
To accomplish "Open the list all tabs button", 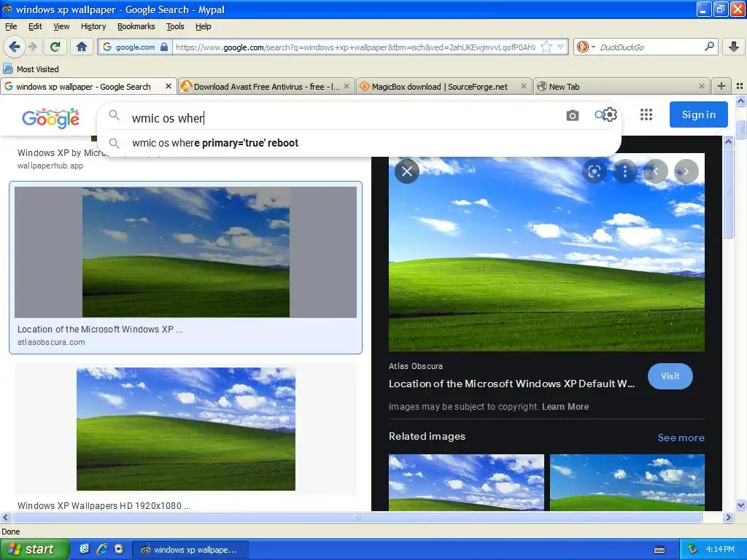I will [x=740, y=86].
